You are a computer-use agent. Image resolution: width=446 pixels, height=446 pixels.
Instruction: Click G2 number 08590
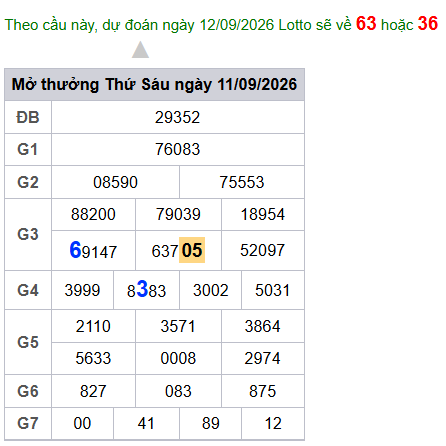(x=115, y=182)
